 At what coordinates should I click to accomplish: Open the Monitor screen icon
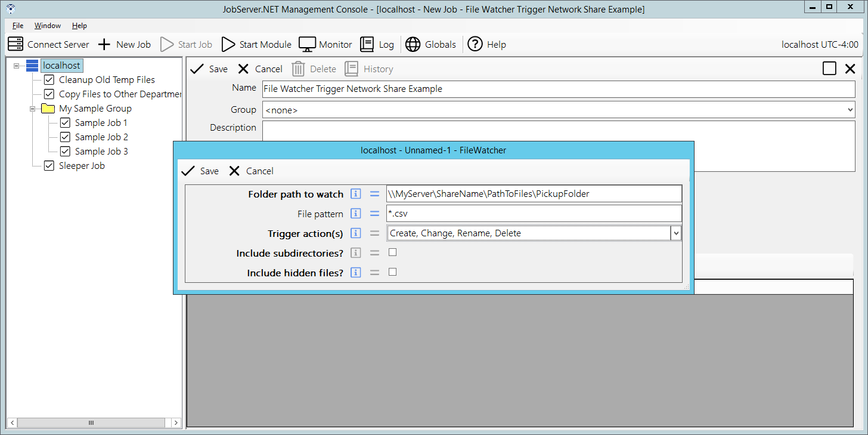[307, 44]
